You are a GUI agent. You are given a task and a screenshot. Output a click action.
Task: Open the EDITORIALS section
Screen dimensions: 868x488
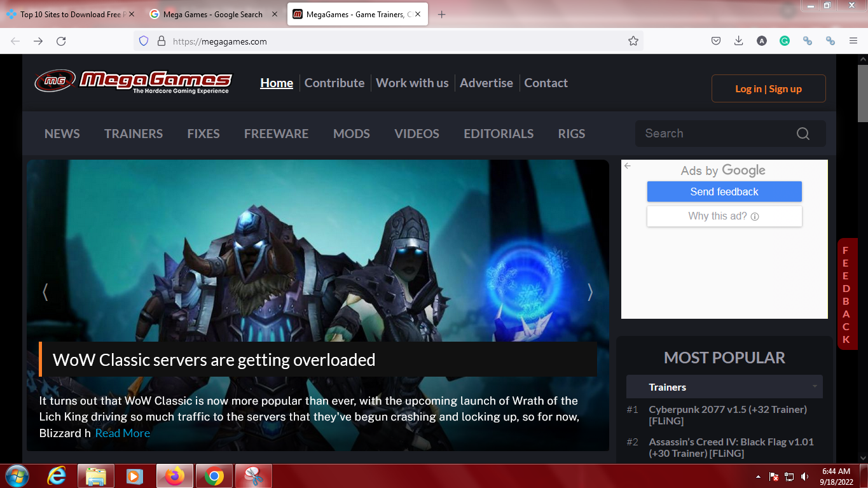499,134
